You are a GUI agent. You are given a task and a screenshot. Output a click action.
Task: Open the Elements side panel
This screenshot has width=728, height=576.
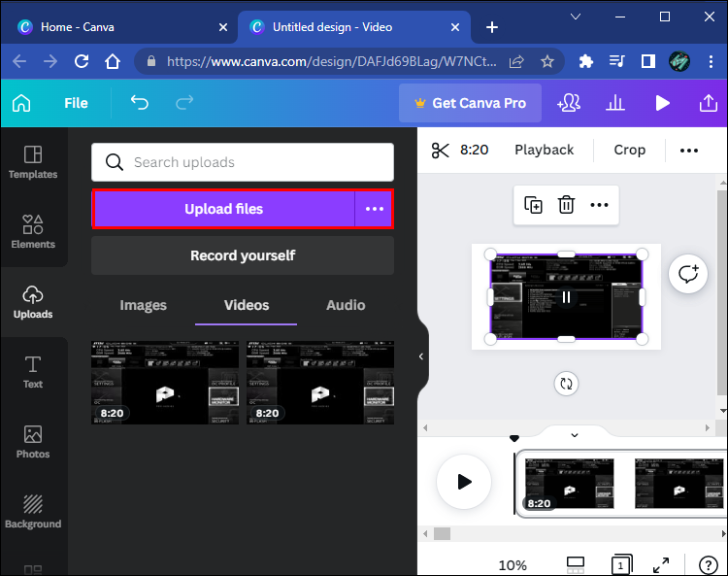(33, 232)
